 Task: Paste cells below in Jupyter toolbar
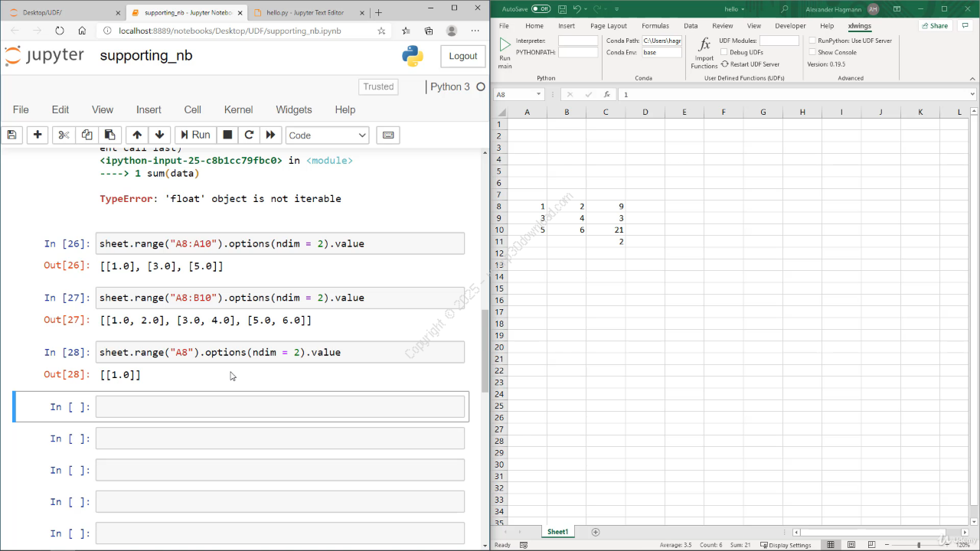point(109,135)
